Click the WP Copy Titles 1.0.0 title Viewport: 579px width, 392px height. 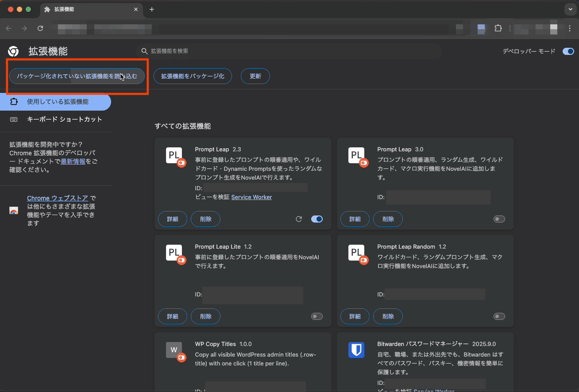[x=223, y=344]
